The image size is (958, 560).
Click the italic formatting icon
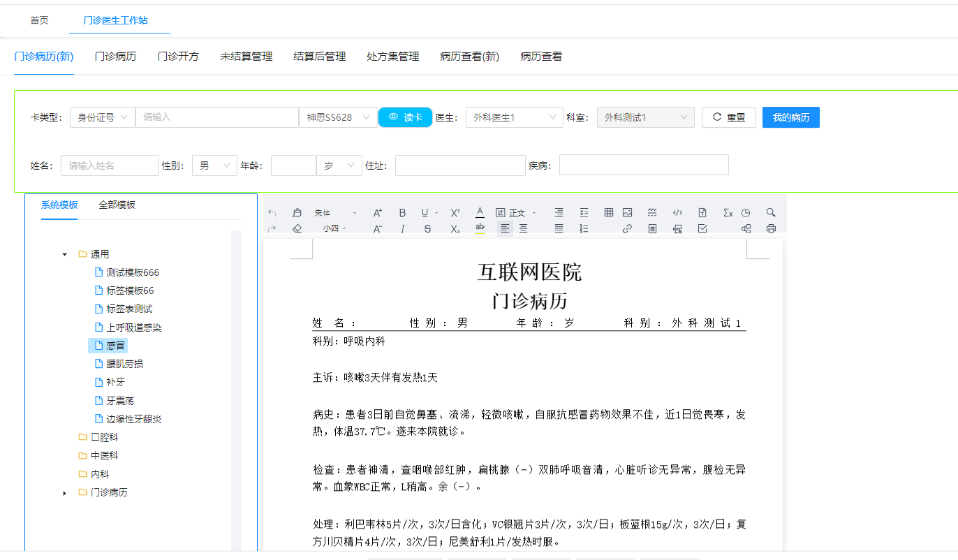(402, 228)
